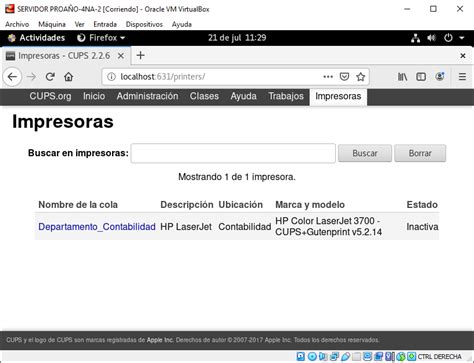
Task: Click VirtualBox USB devices status icon
Action: (345, 357)
